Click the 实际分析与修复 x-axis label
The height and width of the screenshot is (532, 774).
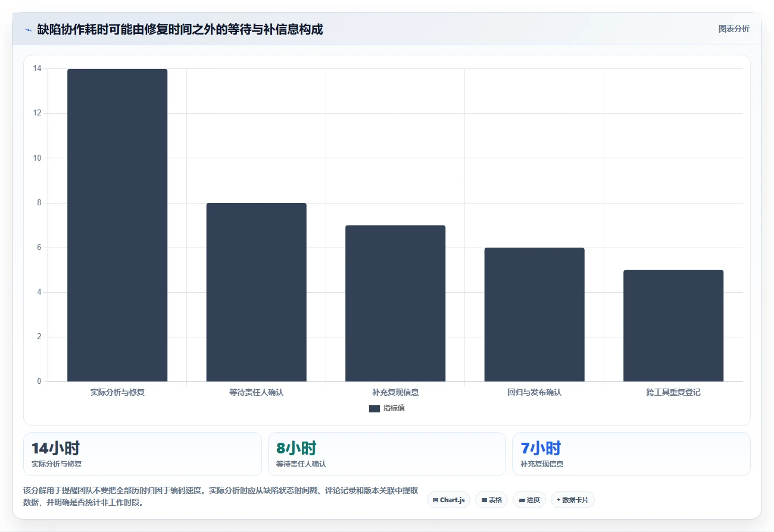(117, 393)
